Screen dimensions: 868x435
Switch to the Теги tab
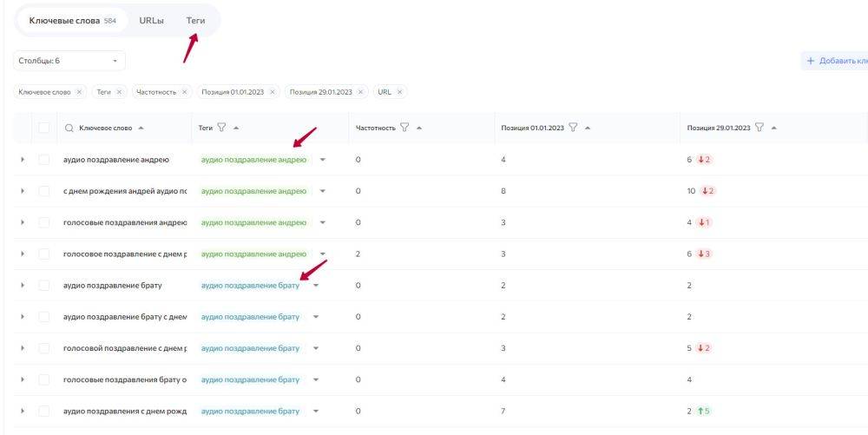[x=195, y=21]
